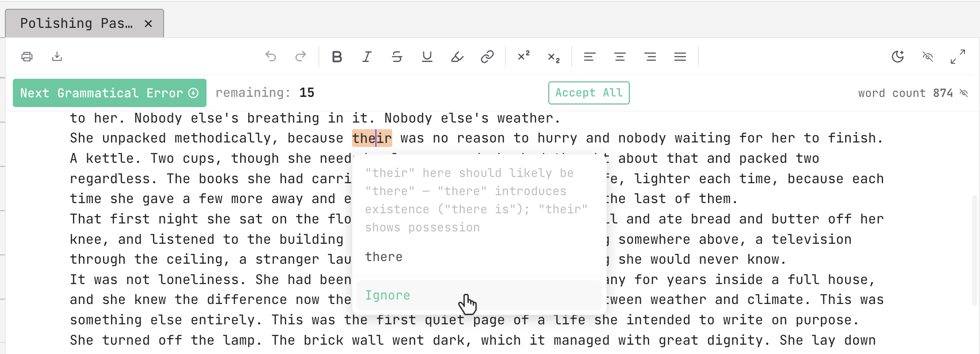Viewport: 980px width, 354px height.
Task: Apply superscript formatting
Action: (524, 57)
